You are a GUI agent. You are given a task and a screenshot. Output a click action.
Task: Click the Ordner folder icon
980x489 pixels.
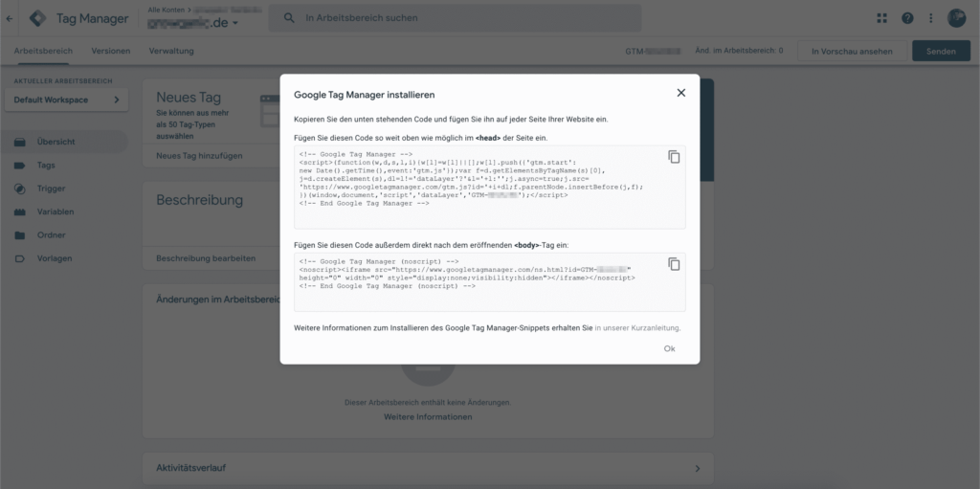(x=20, y=235)
